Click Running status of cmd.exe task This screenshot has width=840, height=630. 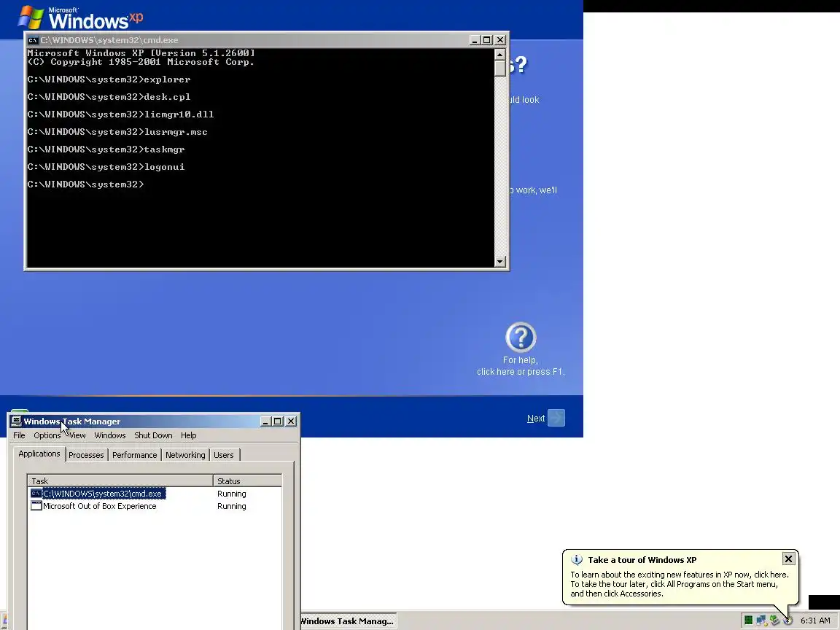[x=231, y=494]
